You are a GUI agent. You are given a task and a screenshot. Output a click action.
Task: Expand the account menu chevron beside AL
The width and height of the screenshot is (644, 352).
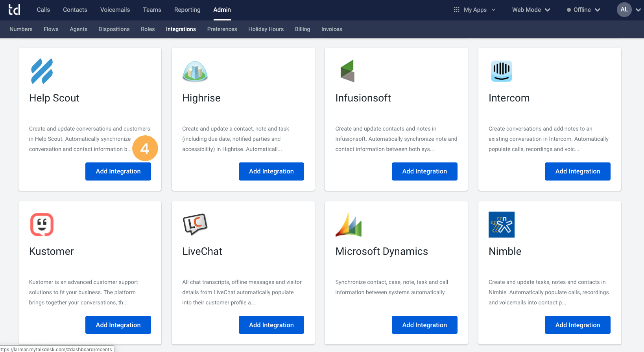click(x=638, y=10)
